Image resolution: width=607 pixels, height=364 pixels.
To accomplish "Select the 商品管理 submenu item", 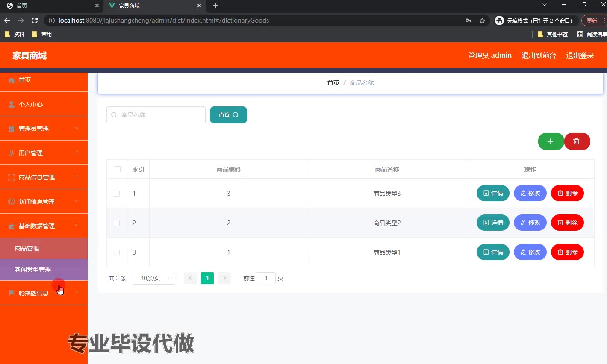I will click(x=44, y=248).
